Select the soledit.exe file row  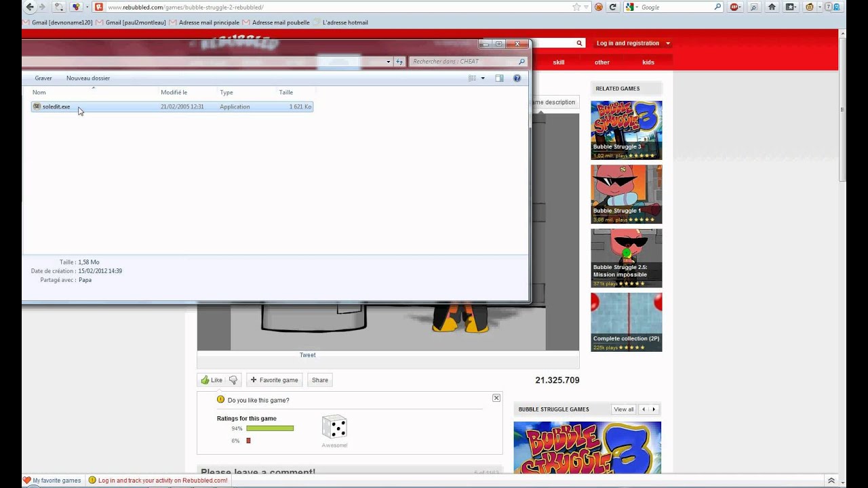click(172, 106)
